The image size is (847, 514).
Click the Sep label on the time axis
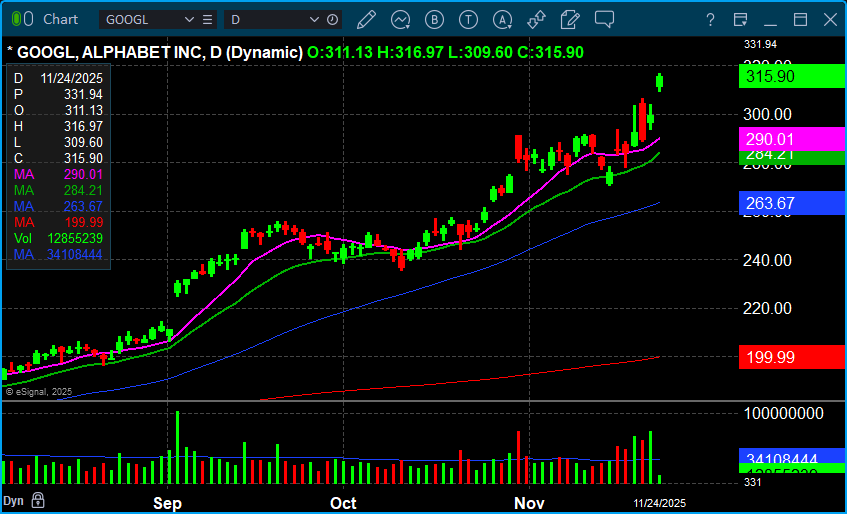(x=167, y=503)
